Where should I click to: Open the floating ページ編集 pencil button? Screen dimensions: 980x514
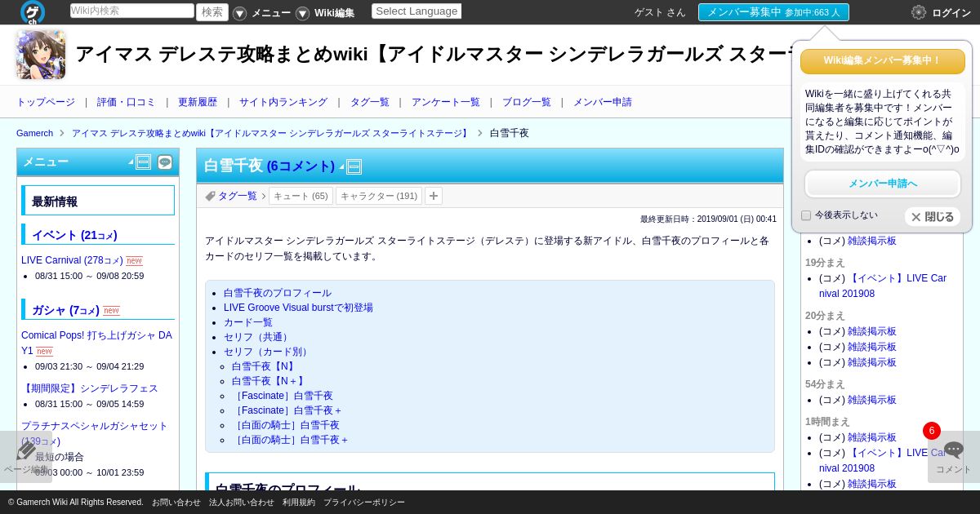[x=26, y=457]
